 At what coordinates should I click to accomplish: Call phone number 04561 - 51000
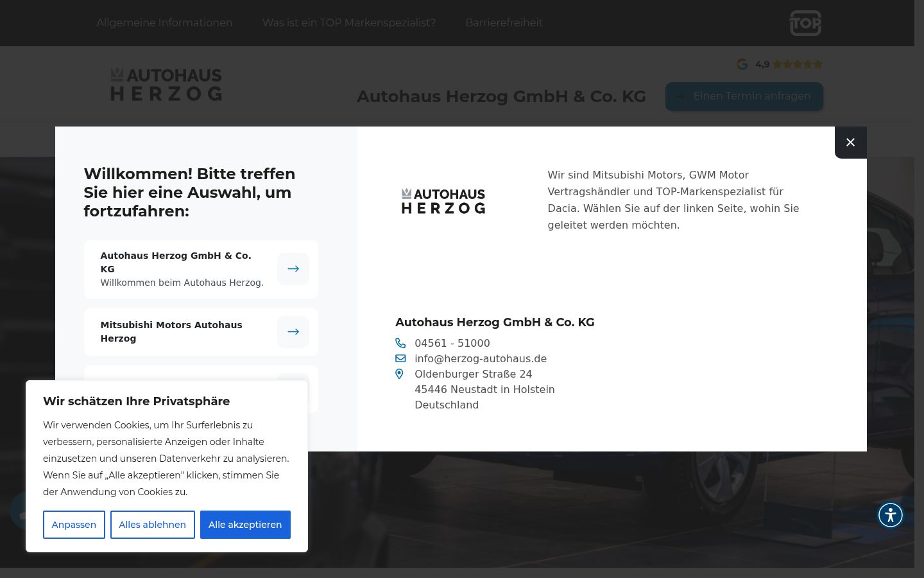tap(452, 343)
